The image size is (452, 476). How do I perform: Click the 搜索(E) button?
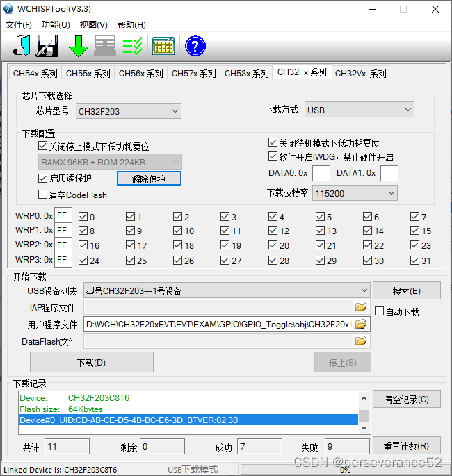(x=406, y=291)
